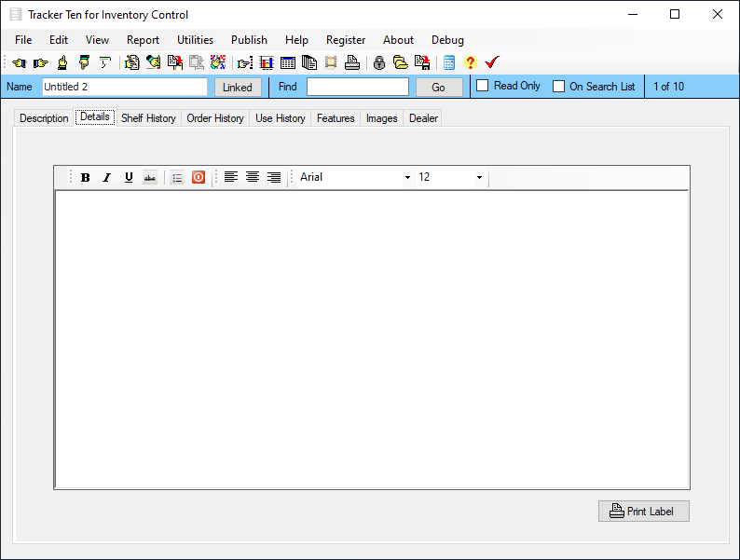This screenshot has width=740, height=560.
Task: Click the bar chart icon in toolbar
Action: 267,62
